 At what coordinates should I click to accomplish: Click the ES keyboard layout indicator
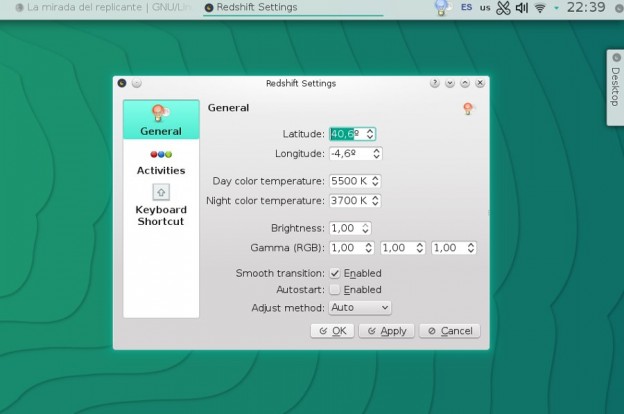click(x=466, y=8)
